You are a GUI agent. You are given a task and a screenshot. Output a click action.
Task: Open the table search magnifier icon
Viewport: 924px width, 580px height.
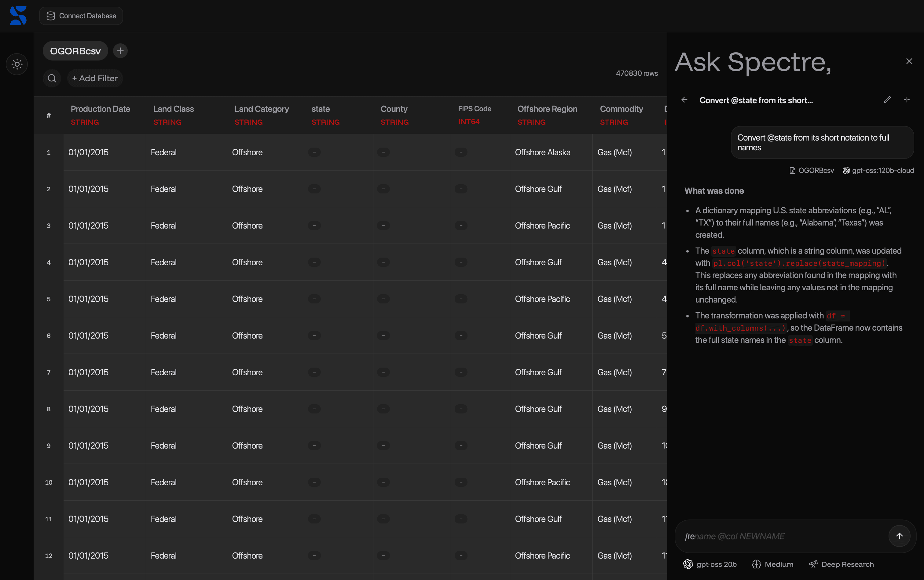pos(52,78)
